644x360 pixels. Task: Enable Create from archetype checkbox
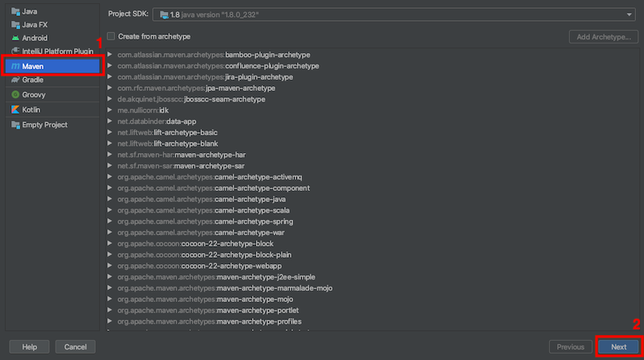click(111, 36)
